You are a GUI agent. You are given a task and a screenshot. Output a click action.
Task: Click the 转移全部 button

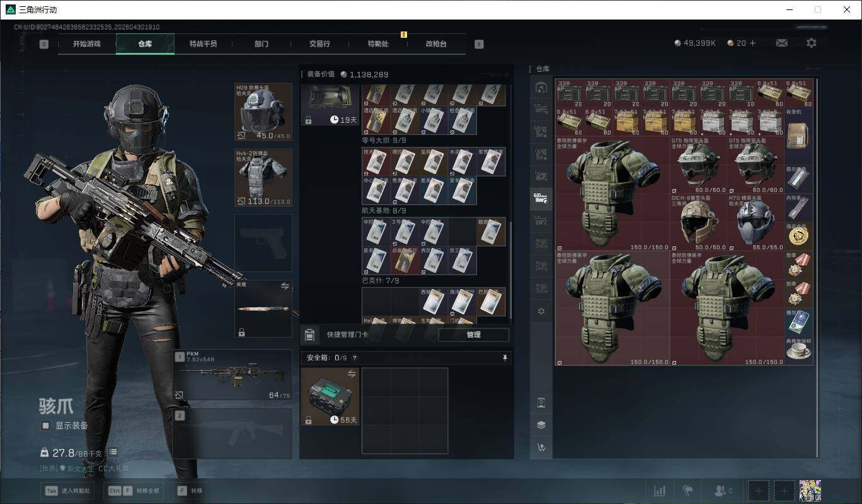134,491
